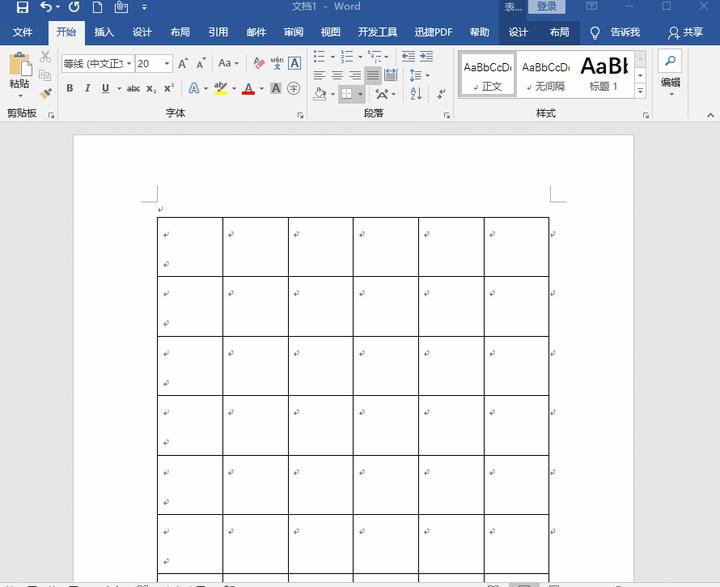Apply the enclosed character (字) tool

point(293,88)
